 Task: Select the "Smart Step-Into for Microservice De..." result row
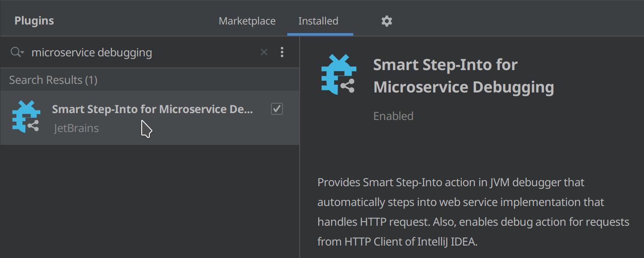click(150, 118)
